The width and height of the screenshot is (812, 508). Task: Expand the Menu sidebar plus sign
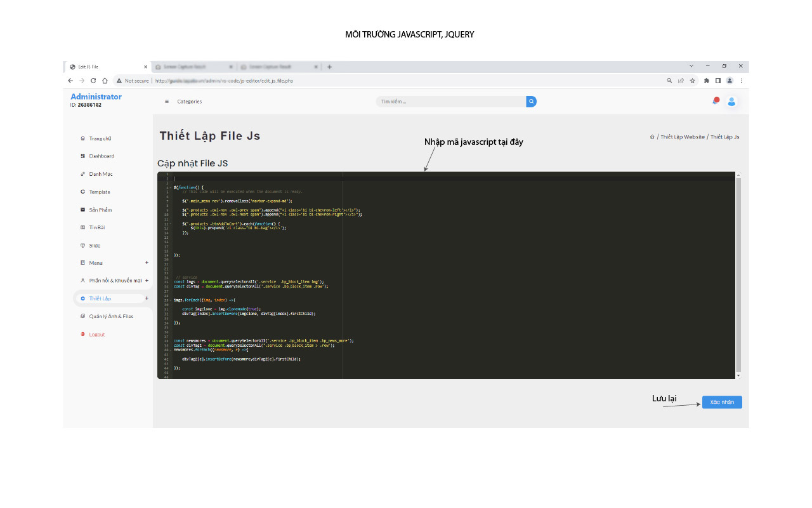tap(147, 263)
